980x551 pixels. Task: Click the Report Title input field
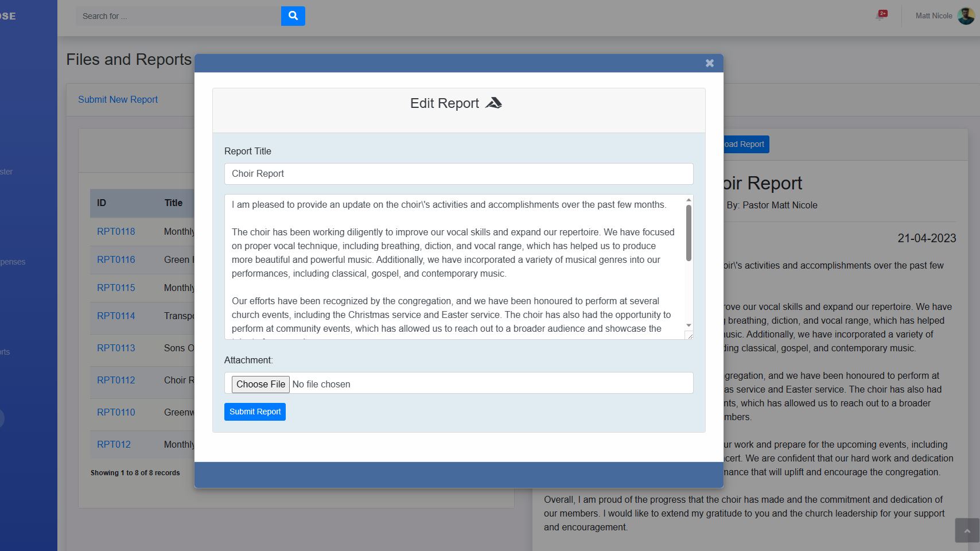[x=458, y=174]
